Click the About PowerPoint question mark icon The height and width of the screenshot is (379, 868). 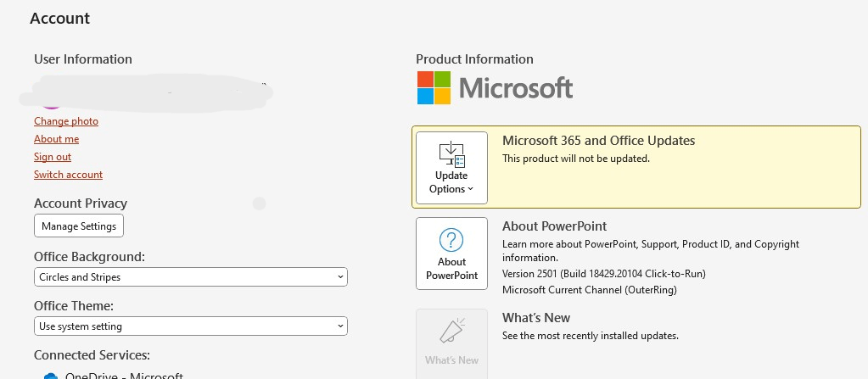point(451,240)
